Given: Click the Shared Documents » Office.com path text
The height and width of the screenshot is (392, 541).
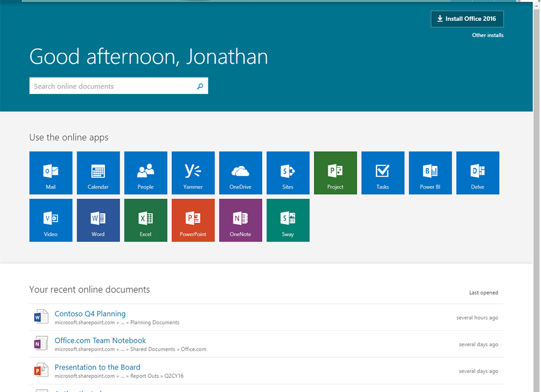Looking at the screenshot, I should click(x=168, y=349).
